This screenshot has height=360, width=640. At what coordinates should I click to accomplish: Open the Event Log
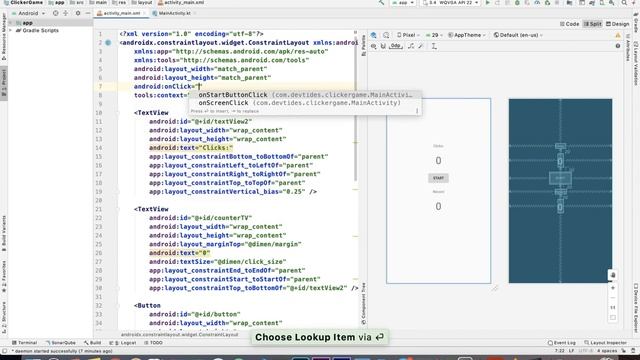click(x=562, y=343)
